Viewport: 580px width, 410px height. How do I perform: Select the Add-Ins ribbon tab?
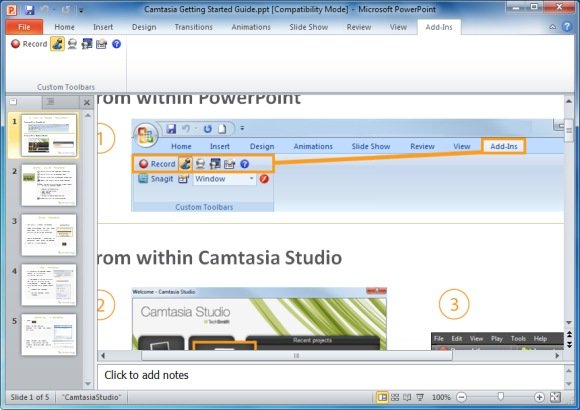439,27
